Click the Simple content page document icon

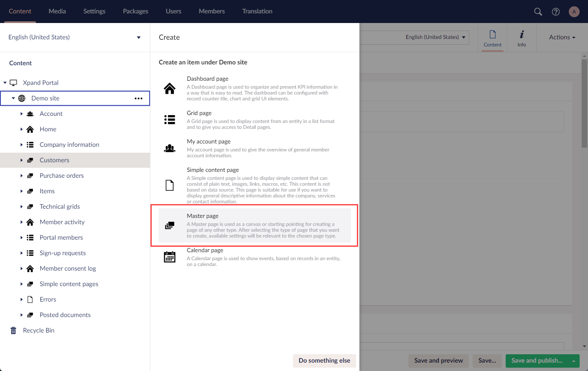coord(170,185)
